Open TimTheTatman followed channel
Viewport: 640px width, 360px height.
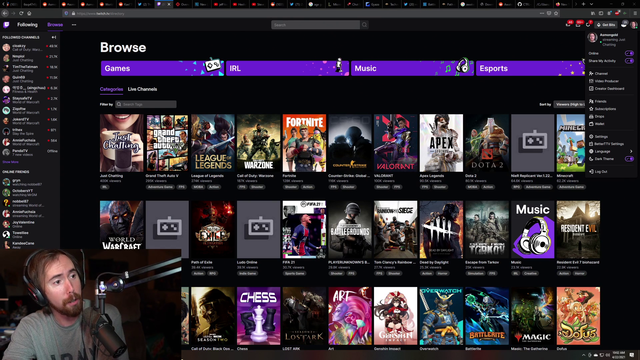pos(30,69)
